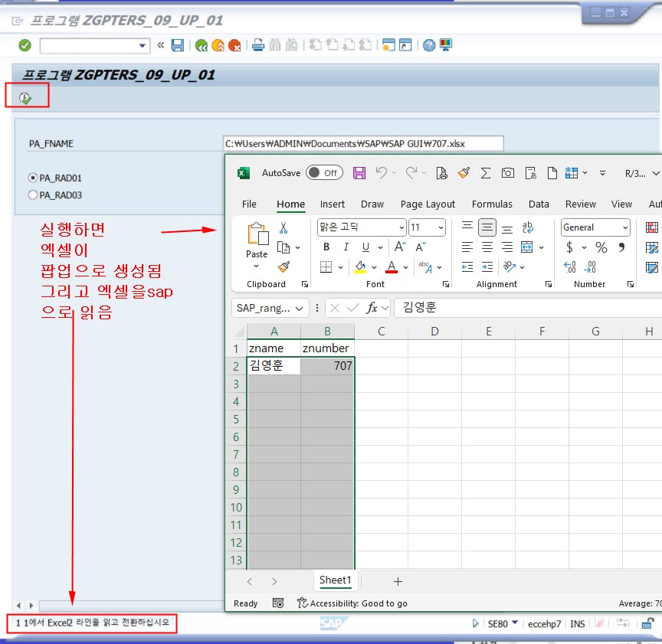
Task: Click the SAP Execute clock icon
Action: [25, 98]
